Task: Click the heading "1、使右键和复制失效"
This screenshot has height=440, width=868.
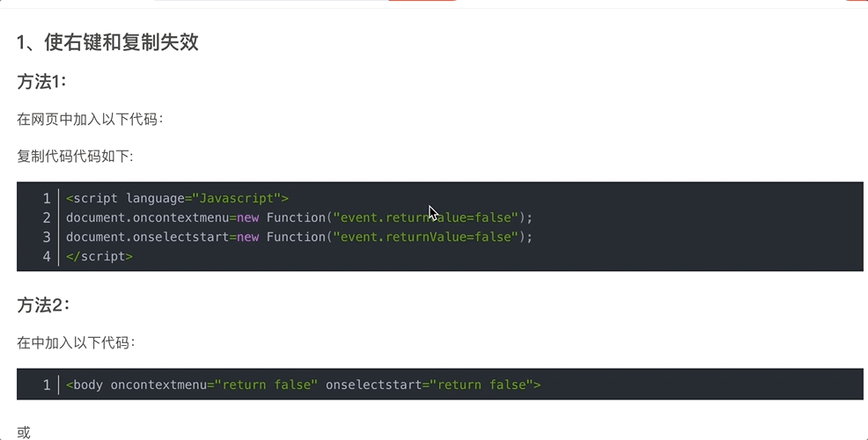Action: pyautogui.click(x=107, y=42)
